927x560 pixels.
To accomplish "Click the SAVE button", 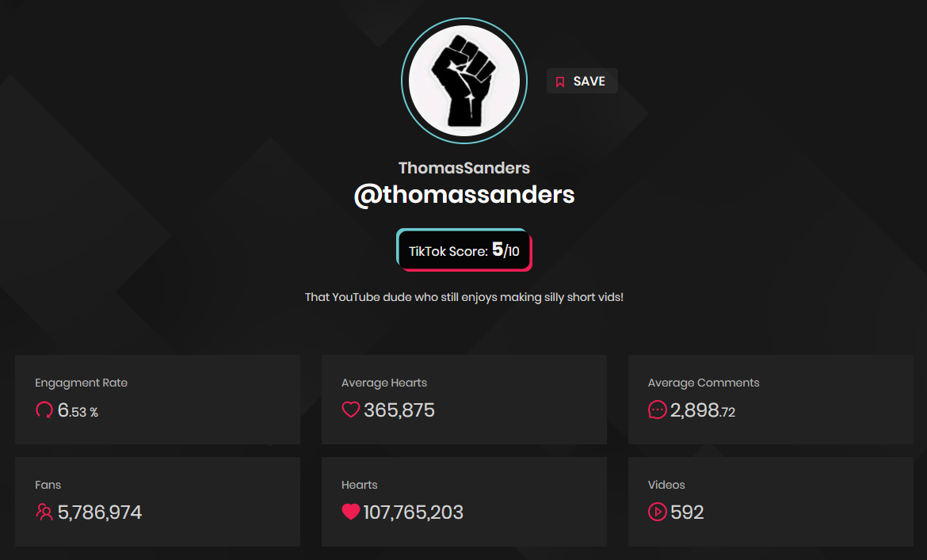I will click(x=582, y=81).
